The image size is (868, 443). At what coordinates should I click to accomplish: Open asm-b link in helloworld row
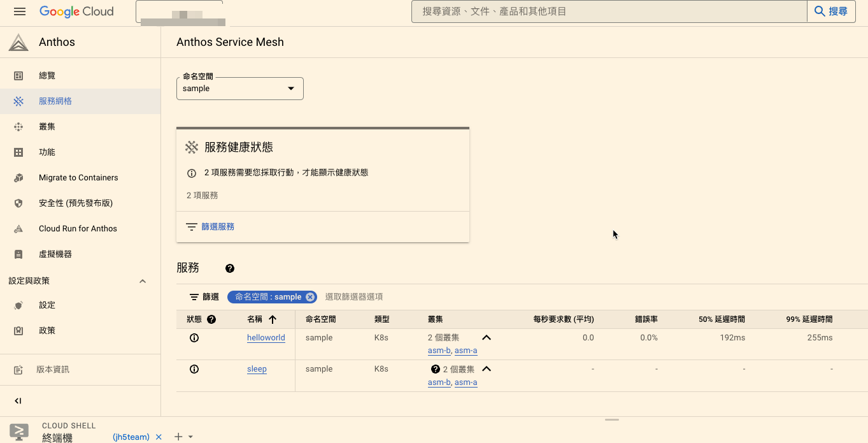click(439, 351)
